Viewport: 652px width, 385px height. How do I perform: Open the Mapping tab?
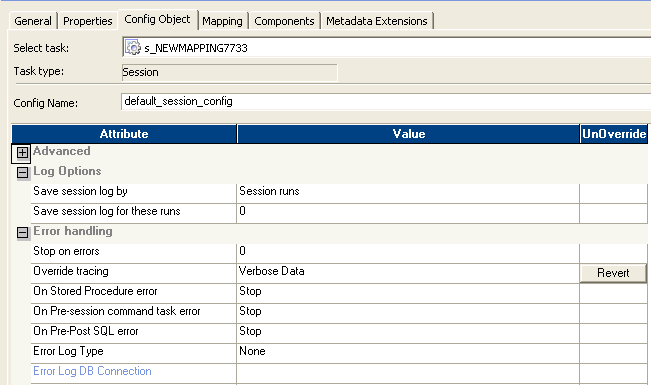pos(222,21)
